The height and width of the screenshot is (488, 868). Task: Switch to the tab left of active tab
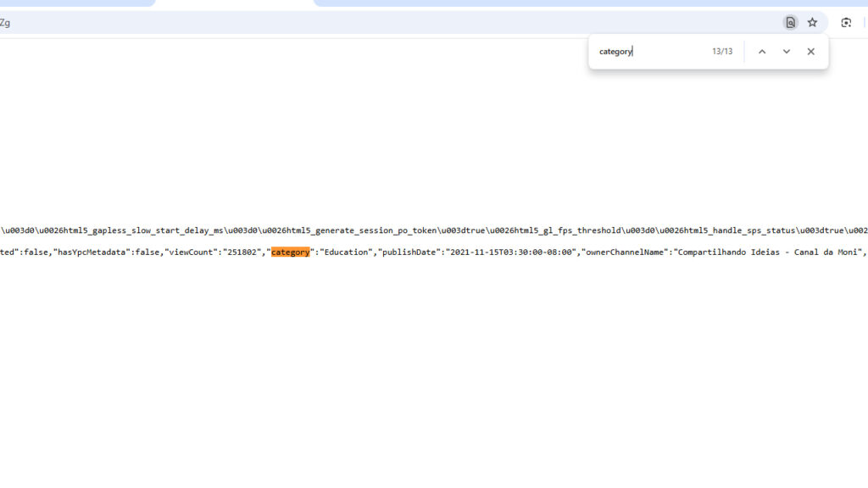click(76, 3)
